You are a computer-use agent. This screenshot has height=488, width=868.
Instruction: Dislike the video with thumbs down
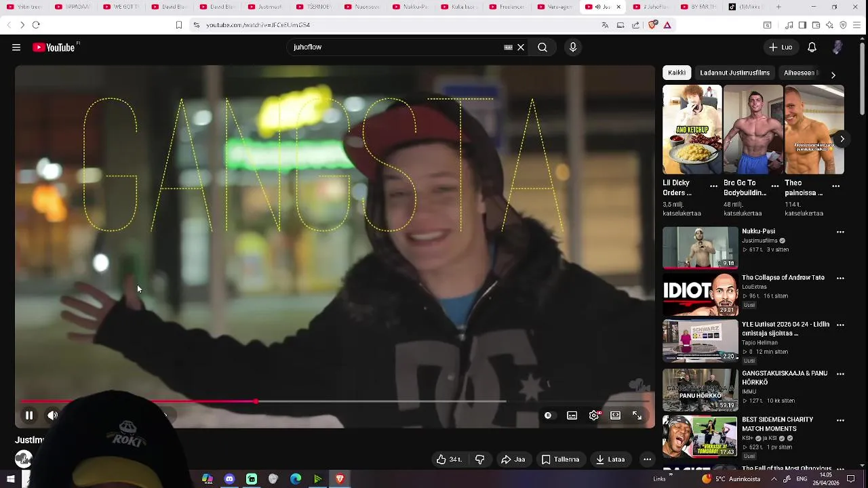pyautogui.click(x=479, y=460)
